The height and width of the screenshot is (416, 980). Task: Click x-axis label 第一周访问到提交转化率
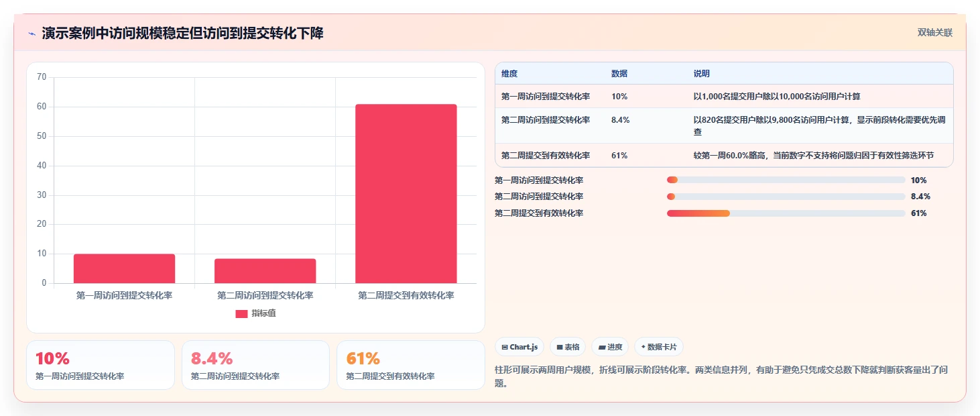coord(125,295)
